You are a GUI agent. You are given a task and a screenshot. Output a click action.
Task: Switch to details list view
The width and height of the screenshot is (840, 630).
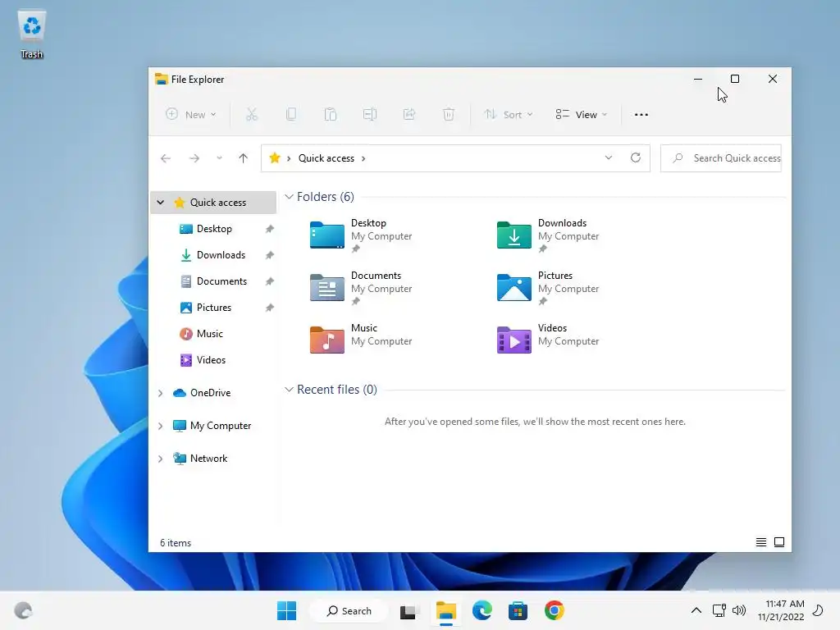click(760, 542)
